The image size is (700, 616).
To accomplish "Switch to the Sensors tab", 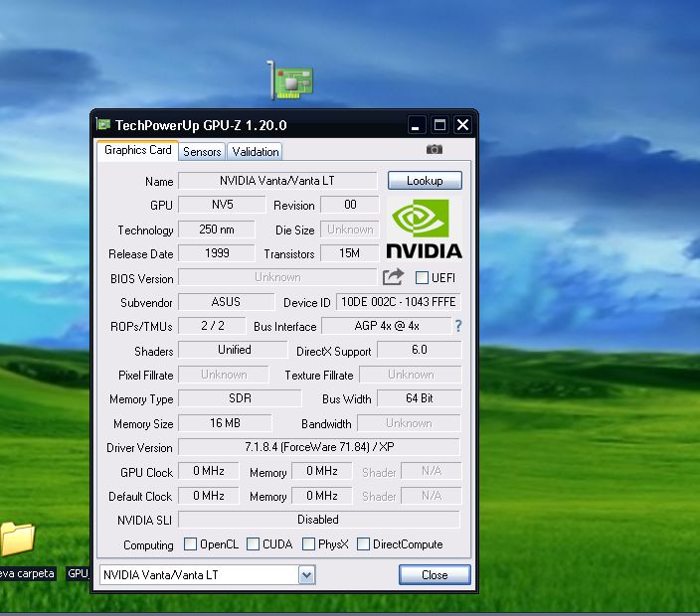I will 202,152.
